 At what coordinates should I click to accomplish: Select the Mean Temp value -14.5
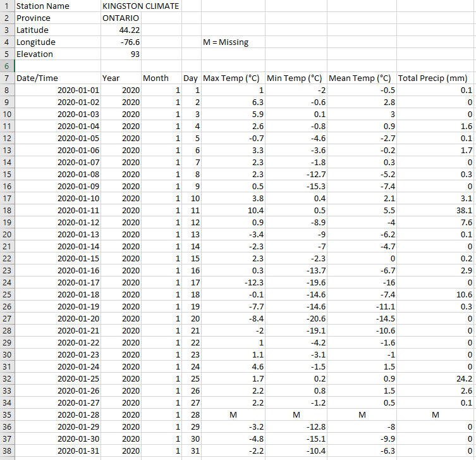(362, 319)
